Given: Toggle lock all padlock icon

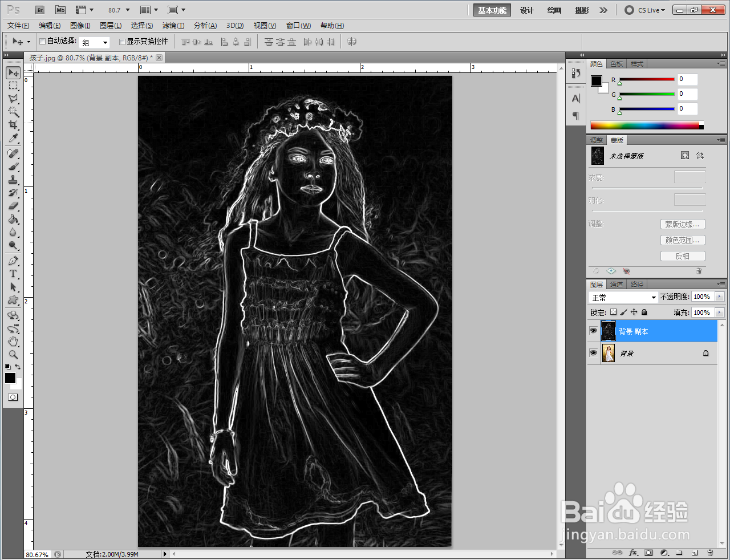Looking at the screenshot, I should click(x=644, y=312).
